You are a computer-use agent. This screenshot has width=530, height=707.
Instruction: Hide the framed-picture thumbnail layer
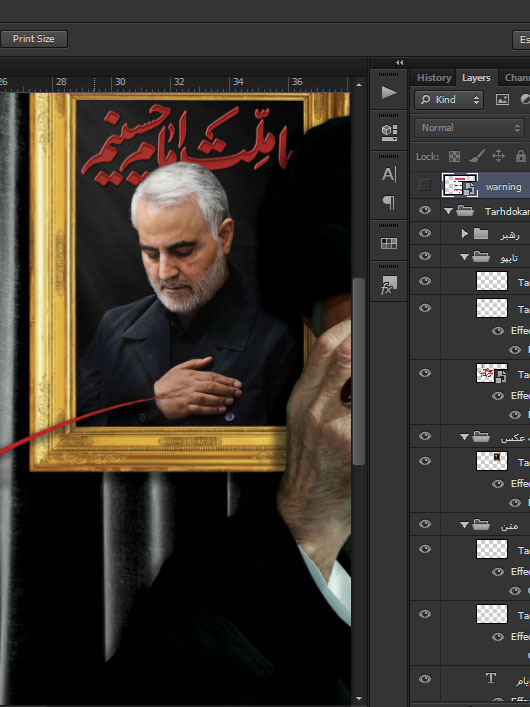pyautogui.click(x=424, y=461)
